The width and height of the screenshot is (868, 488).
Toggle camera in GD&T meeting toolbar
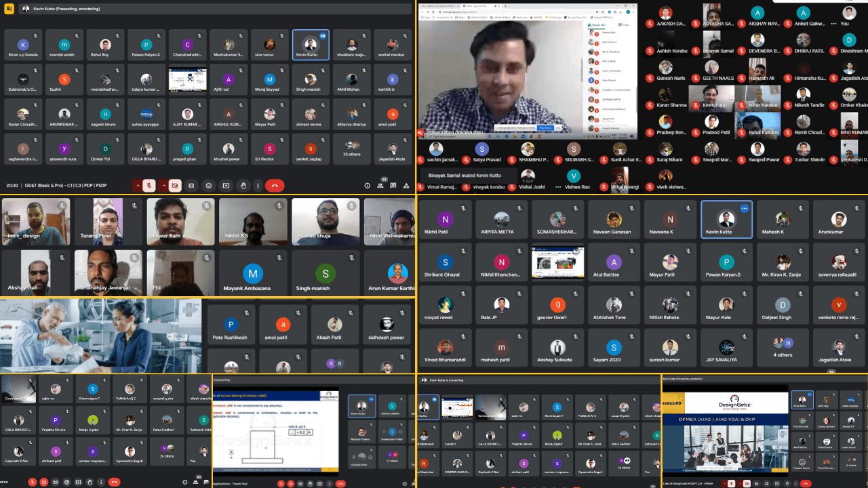(x=175, y=185)
